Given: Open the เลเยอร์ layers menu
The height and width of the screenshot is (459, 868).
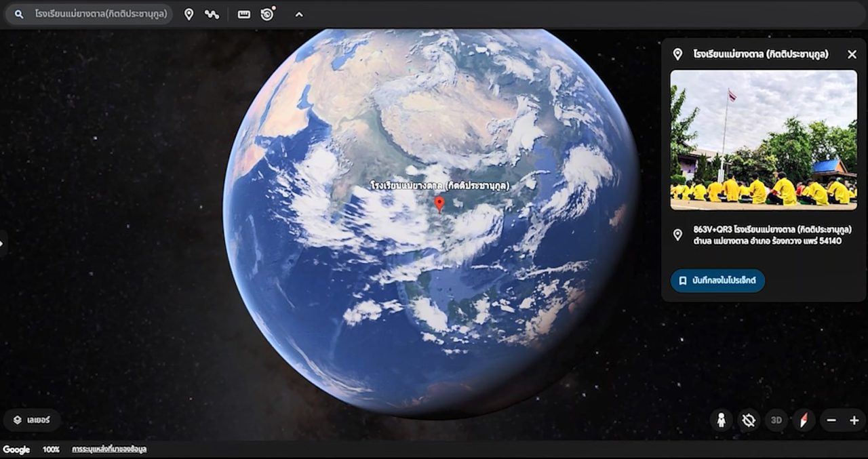Looking at the screenshot, I should (32, 420).
